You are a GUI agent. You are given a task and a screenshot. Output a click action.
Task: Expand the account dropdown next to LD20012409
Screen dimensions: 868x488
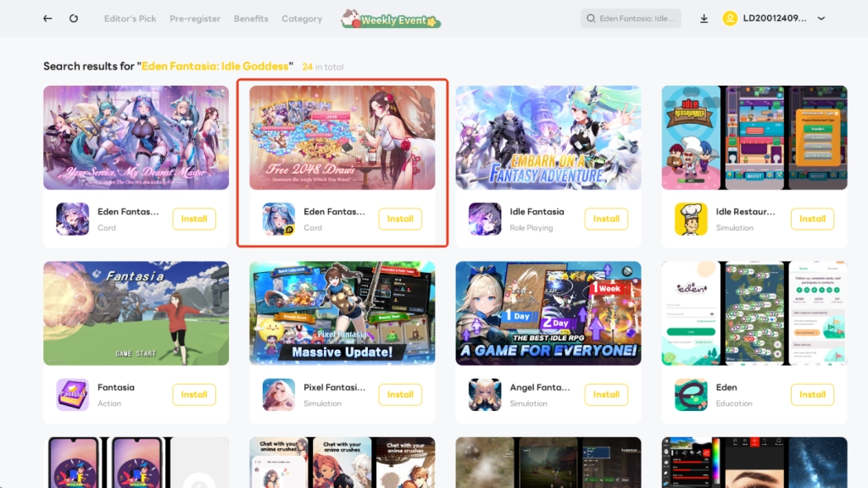click(821, 18)
